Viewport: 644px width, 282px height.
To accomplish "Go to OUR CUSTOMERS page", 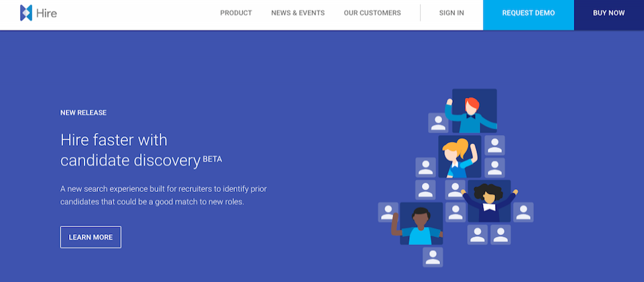I will click(x=372, y=13).
